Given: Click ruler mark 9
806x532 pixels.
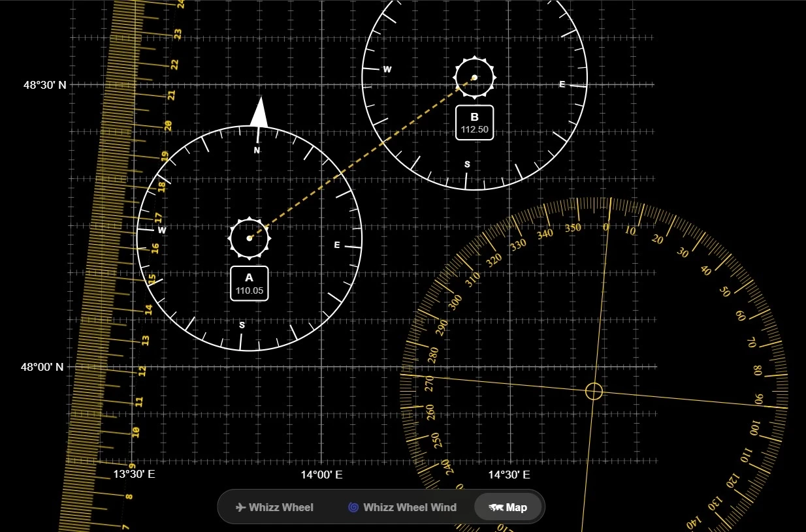Looking at the screenshot, I should [132, 465].
